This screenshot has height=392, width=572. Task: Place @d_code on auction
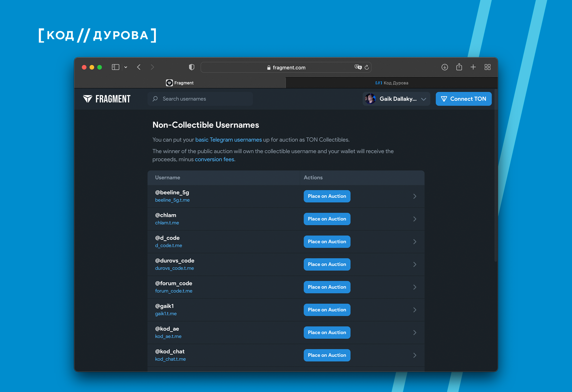coord(327,242)
